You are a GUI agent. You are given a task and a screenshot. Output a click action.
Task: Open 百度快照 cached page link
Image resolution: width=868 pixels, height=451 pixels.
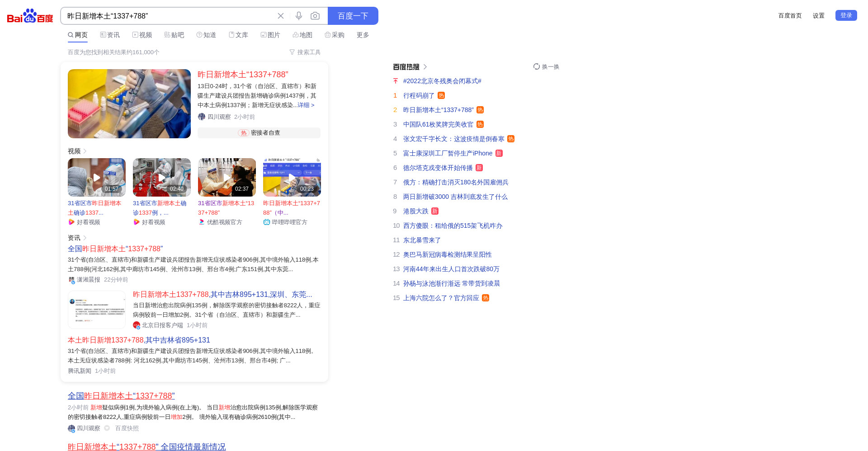point(127,428)
